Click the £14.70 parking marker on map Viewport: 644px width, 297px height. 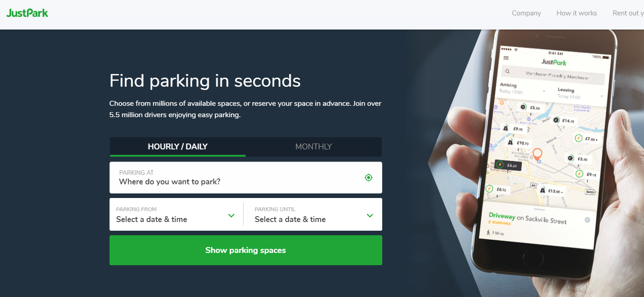tap(564, 120)
